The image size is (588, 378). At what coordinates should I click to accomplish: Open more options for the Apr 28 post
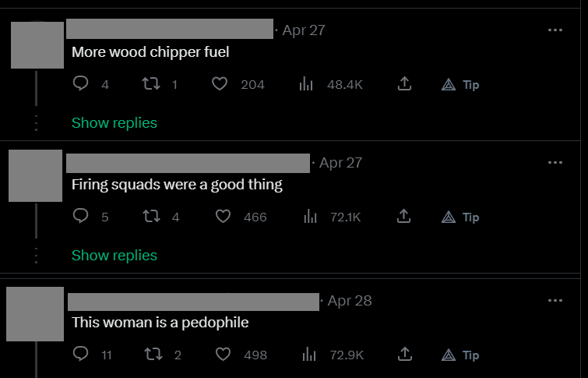tap(555, 300)
